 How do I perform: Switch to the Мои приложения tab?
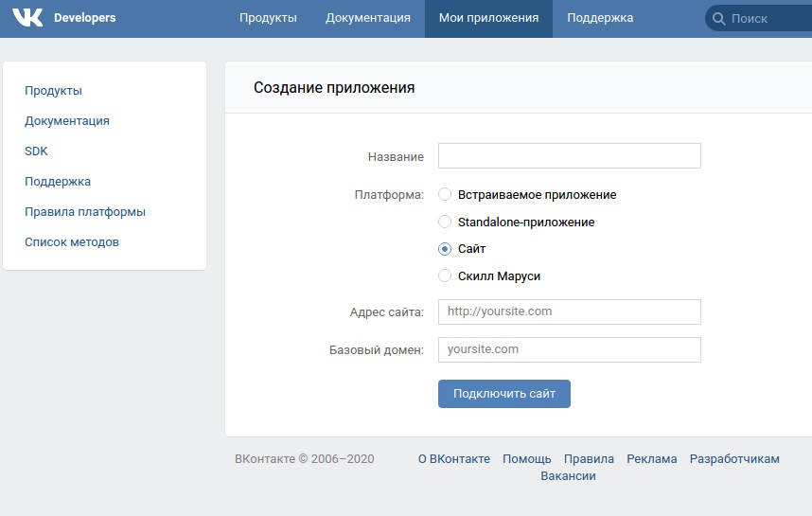[x=488, y=18]
